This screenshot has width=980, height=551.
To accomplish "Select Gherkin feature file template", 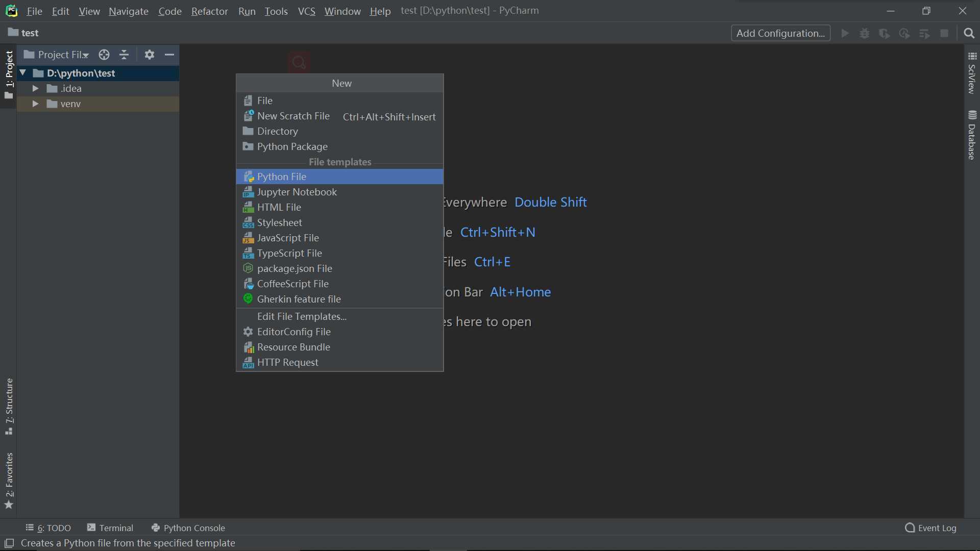I will (x=339, y=299).
